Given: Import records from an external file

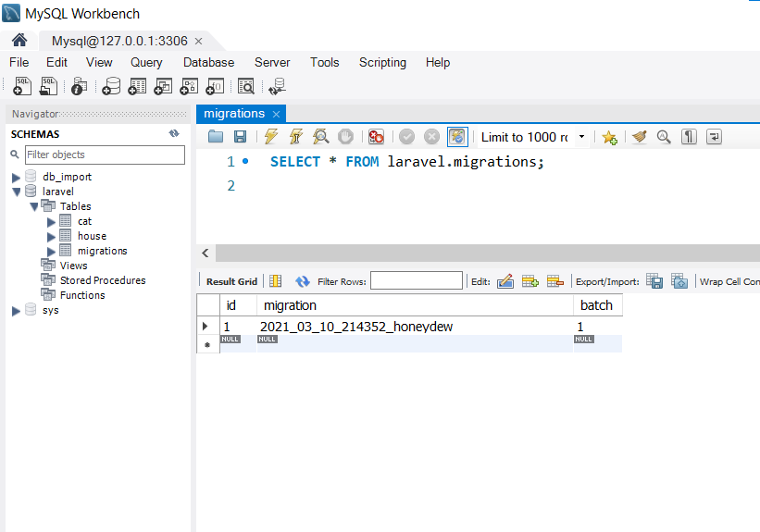Looking at the screenshot, I should click(679, 281).
